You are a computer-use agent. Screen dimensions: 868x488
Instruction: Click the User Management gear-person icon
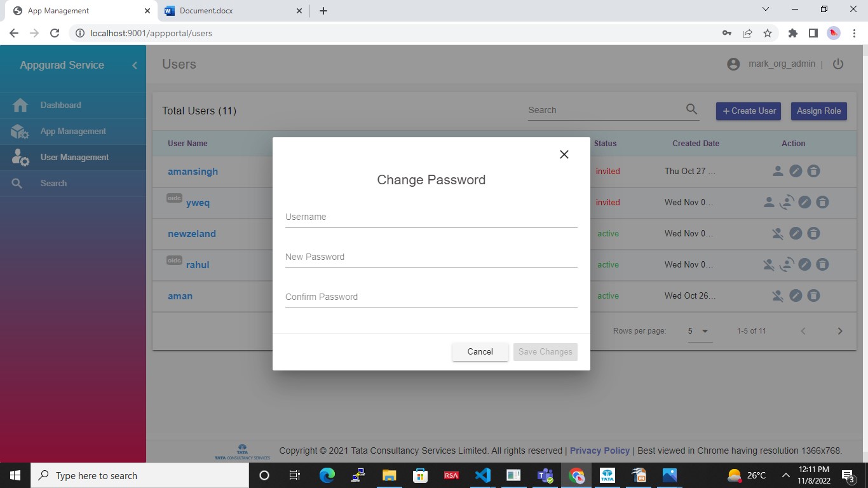coord(20,158)
